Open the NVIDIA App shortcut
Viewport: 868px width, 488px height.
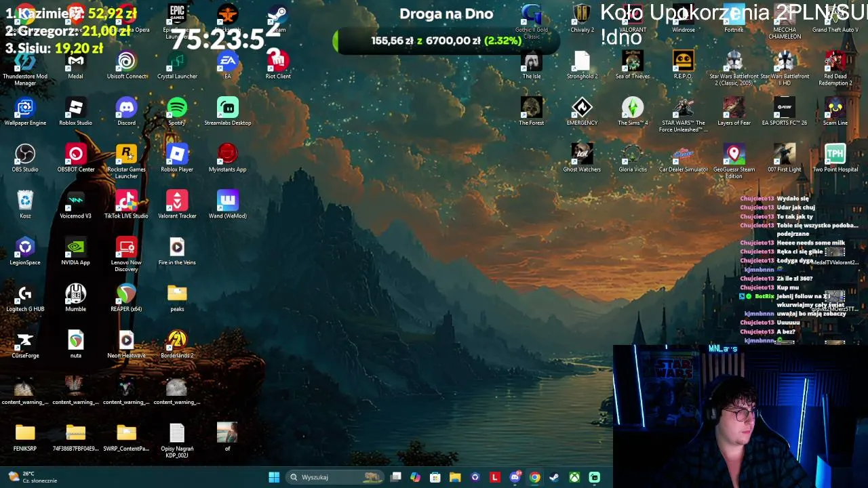click(75, 252)
